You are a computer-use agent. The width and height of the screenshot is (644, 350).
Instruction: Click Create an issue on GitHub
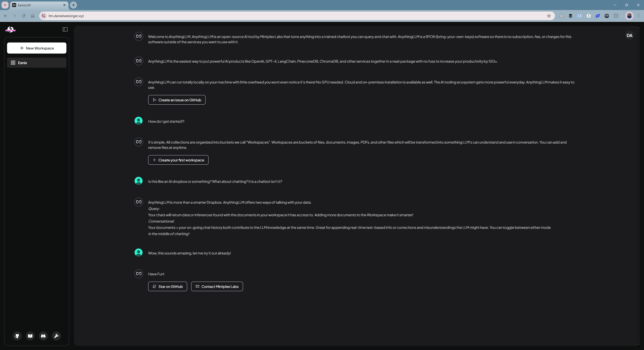click(177, 100)
